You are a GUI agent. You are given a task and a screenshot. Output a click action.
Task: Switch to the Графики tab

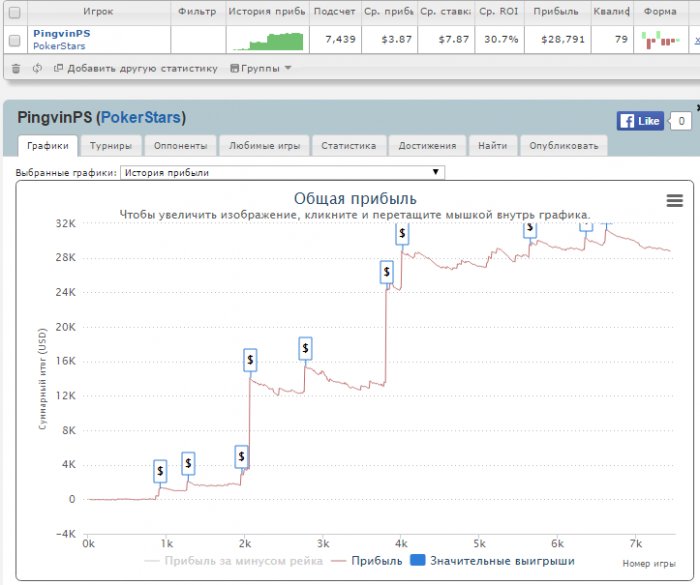(x=48, y=146)
